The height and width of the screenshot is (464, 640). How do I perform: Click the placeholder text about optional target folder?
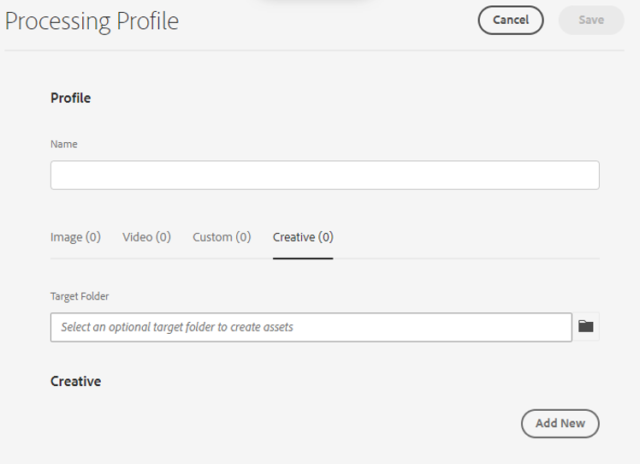pyautogui.click(x=177, y=327)
